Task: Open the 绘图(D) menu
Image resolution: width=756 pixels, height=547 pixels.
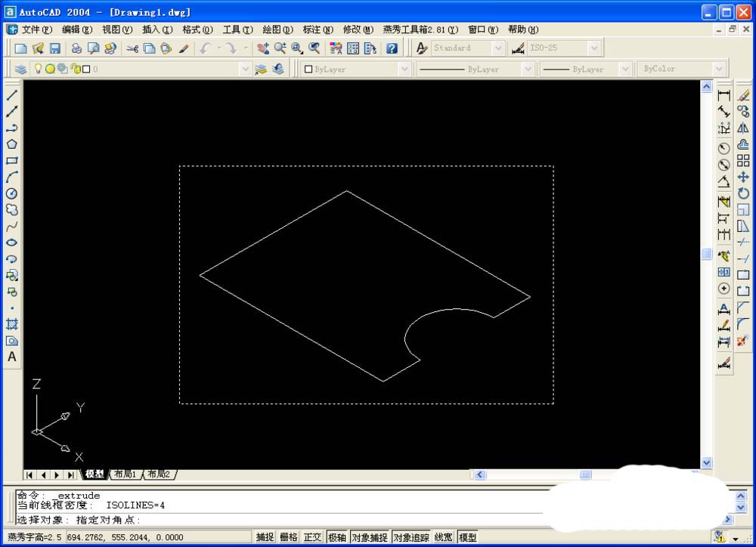Action: tap(277, 30)
